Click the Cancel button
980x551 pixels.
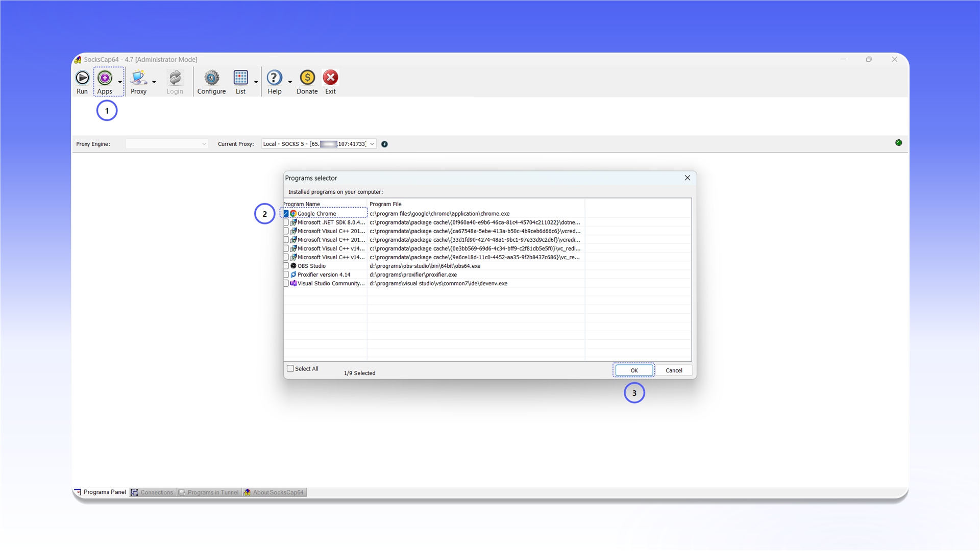(674, 370)
